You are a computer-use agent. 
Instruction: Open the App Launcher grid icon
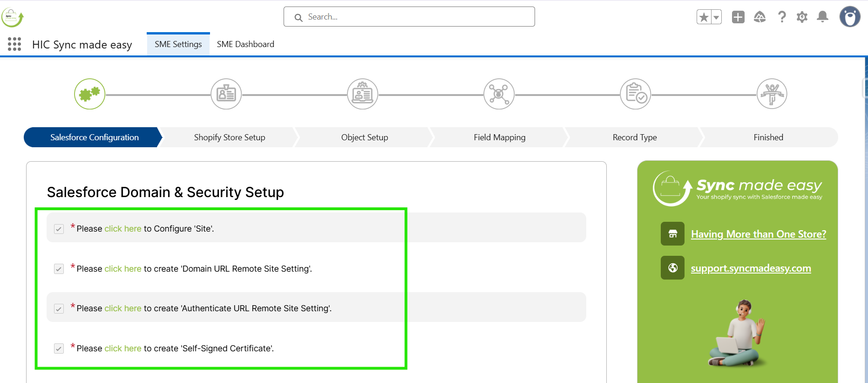point(14,44)
